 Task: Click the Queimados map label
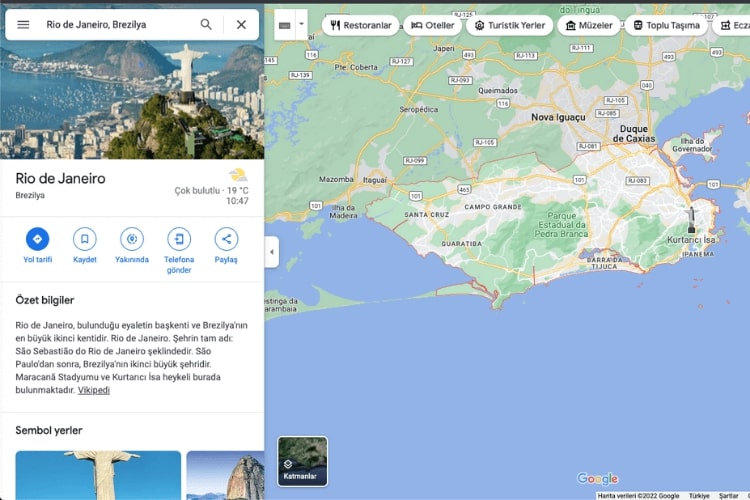pos(498,90)
